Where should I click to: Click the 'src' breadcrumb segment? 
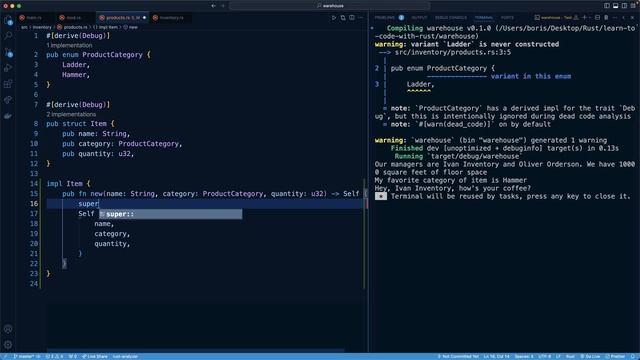click(x=24, y=27)
